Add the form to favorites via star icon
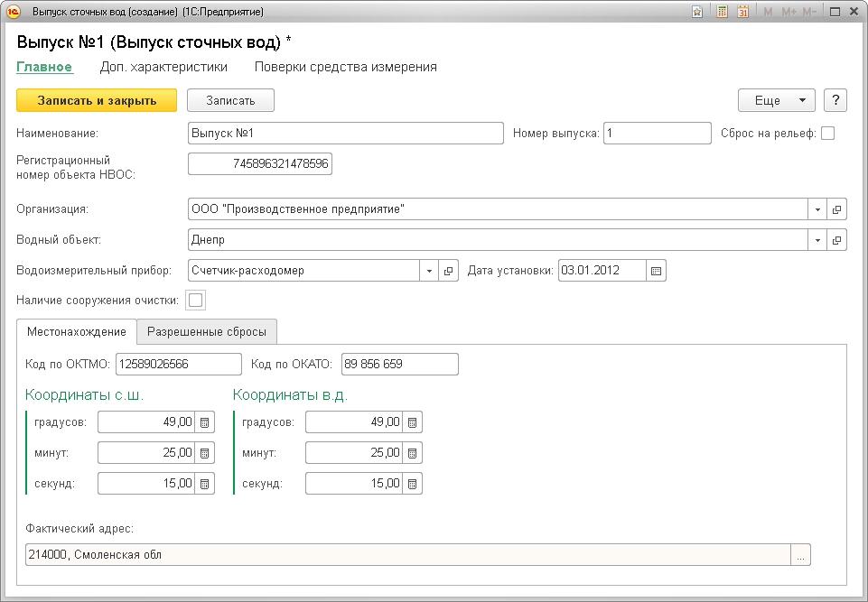The width and height of the screenshot is (868, 602). click(697, 12)
